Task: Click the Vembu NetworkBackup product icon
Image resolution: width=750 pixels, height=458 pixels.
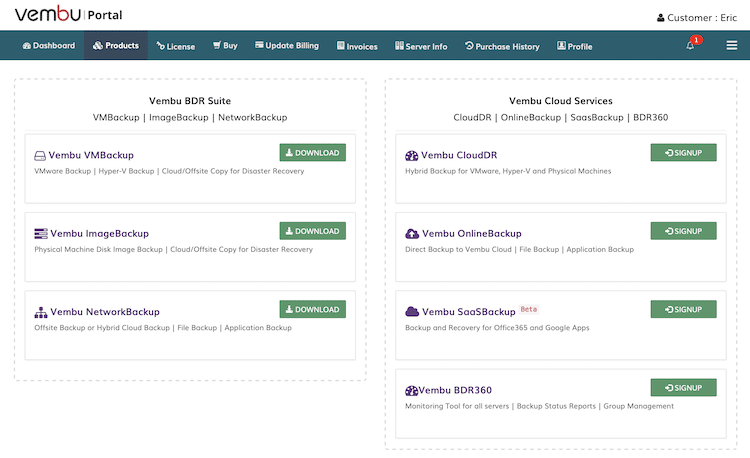Action: click(x=40, y=312)
